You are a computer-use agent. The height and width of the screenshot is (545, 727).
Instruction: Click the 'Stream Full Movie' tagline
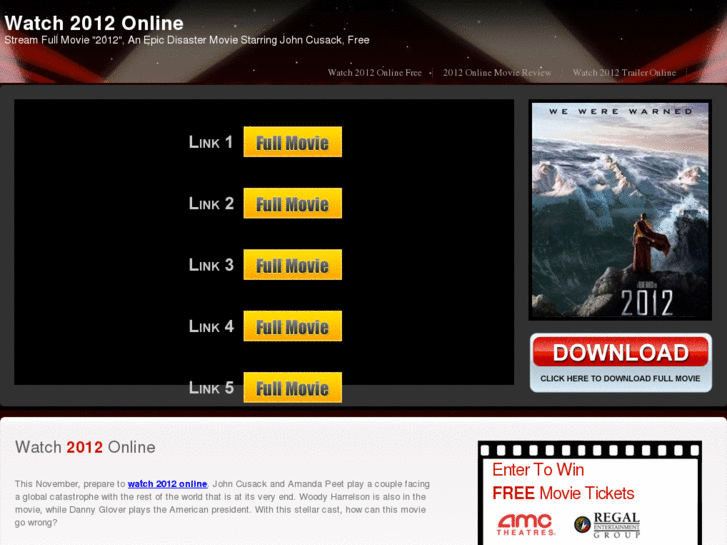point(187,40)
